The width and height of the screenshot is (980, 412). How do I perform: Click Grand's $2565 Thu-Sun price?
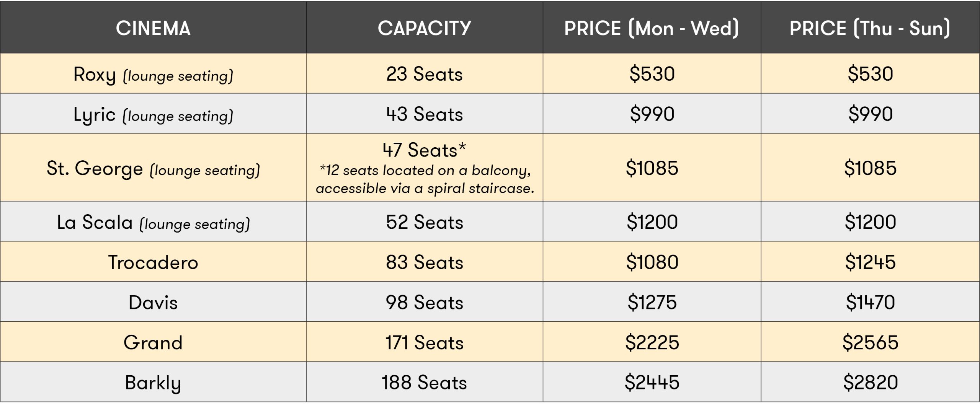870,343
